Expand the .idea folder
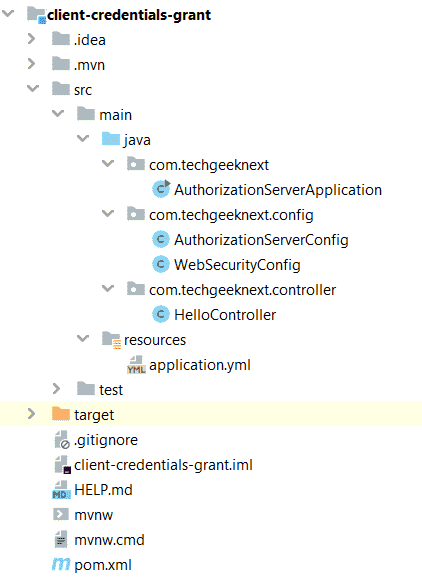The width and height of the screenshot is (422, 579). coord(31,39)
